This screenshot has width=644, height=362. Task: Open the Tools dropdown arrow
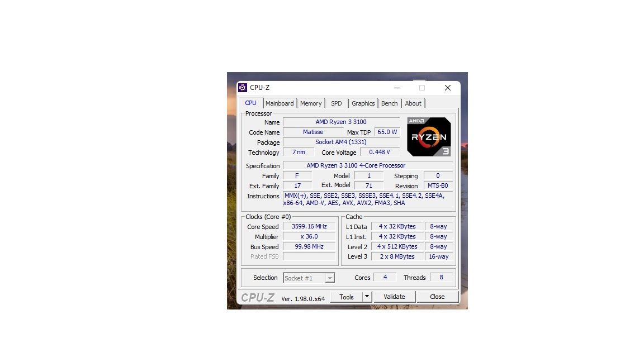367,296
